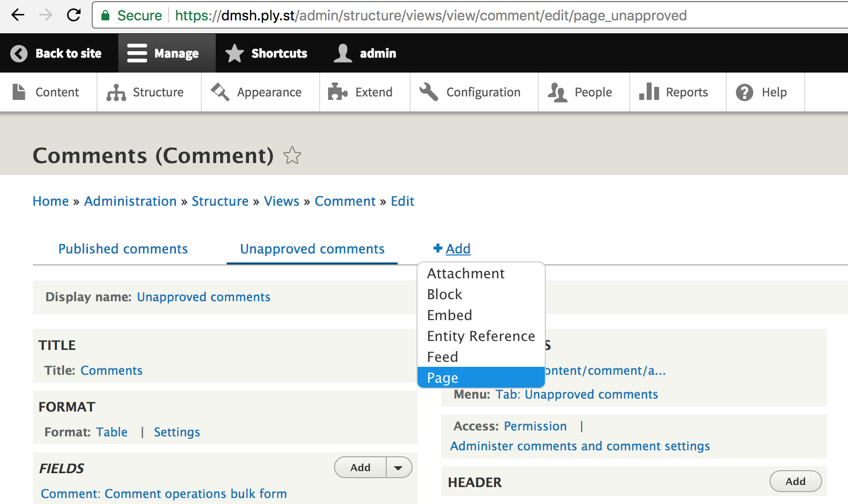848x504 pixels.
Task: Switch to the Unapproved comments tab
Action: pos(311,249)
